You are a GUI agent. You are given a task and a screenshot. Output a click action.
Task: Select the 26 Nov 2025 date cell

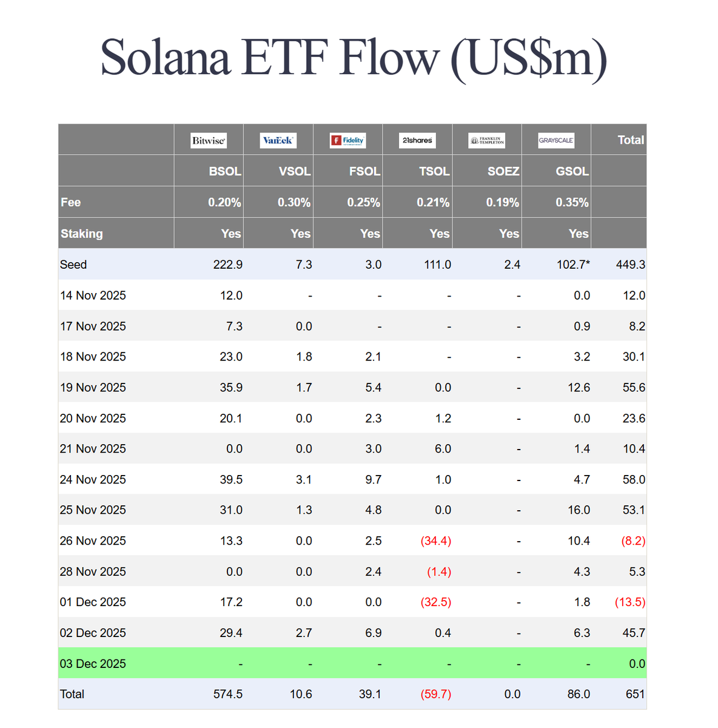(93, 541)
